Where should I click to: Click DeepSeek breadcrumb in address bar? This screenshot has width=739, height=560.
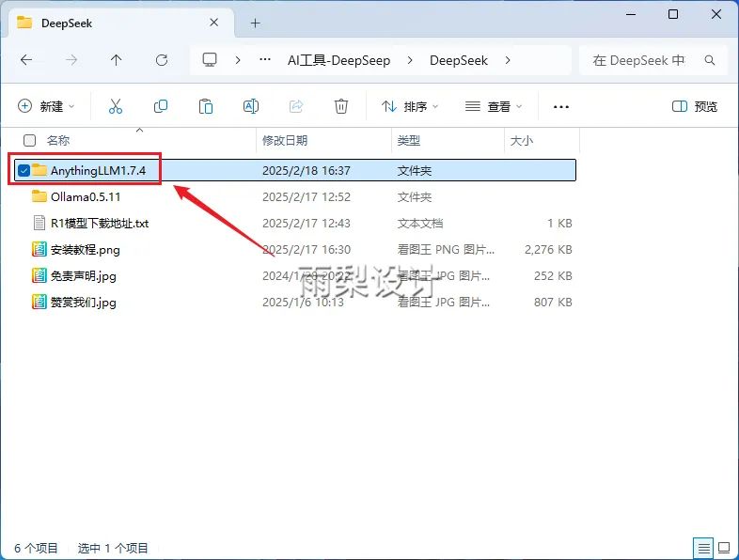pos(459,60)
